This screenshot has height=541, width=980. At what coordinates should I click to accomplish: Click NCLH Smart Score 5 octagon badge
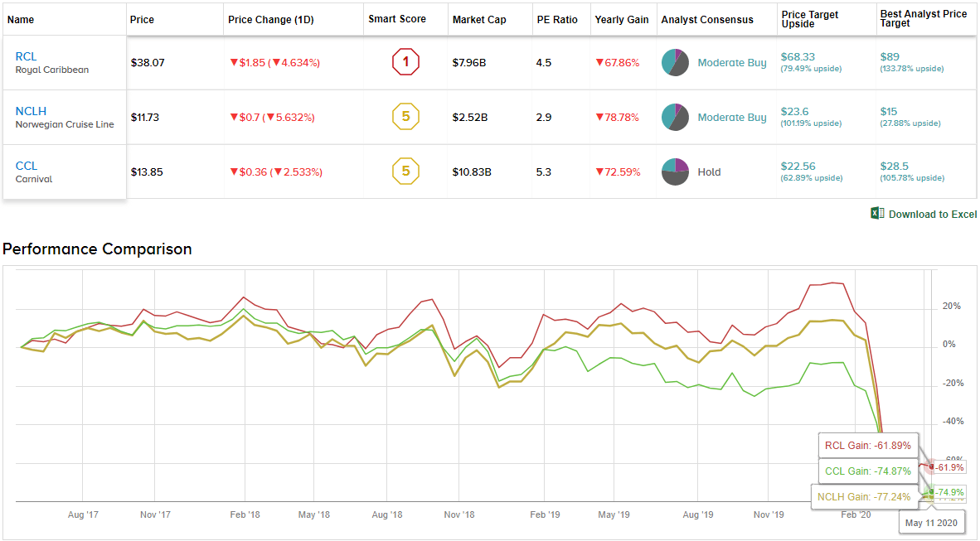[405, 116]
